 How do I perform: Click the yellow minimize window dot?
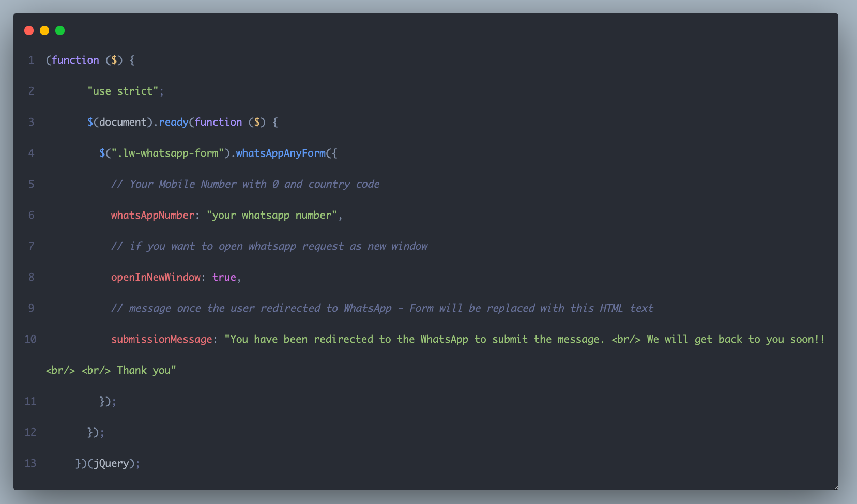(x=44, y=30)
